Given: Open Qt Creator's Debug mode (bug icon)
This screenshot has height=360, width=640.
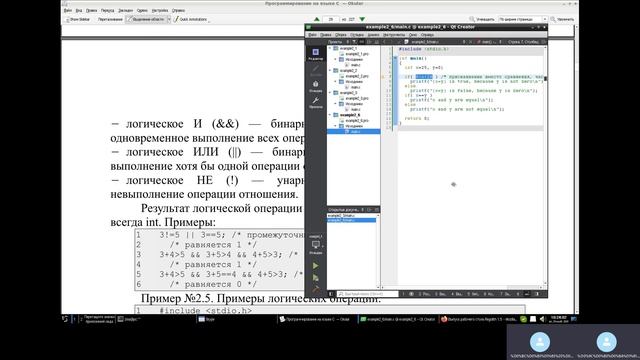Looking at the screenshot, I should click(x=316, y=86).
